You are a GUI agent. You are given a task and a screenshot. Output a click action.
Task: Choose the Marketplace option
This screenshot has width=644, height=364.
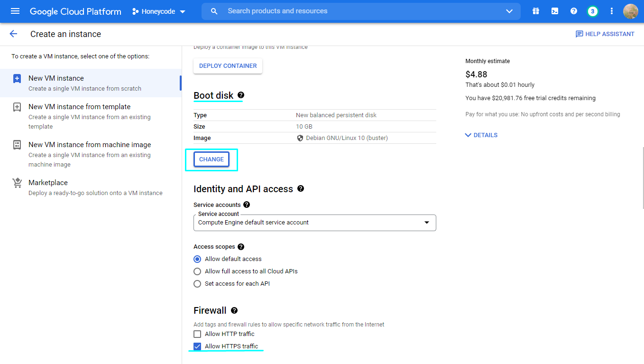point(91,187)
